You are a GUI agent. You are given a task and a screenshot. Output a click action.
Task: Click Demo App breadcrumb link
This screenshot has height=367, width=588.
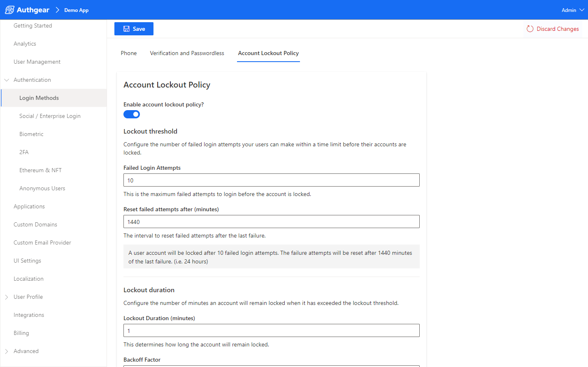(76, 10)
